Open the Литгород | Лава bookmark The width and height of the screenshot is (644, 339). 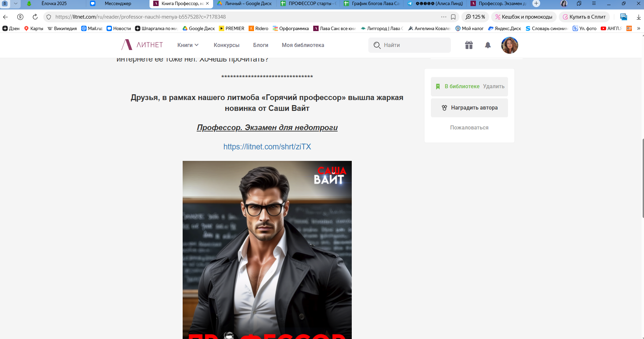[382, 28]
